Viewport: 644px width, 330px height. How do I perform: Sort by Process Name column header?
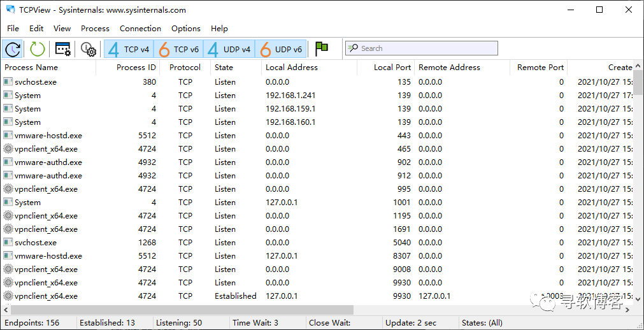[49, 68]
